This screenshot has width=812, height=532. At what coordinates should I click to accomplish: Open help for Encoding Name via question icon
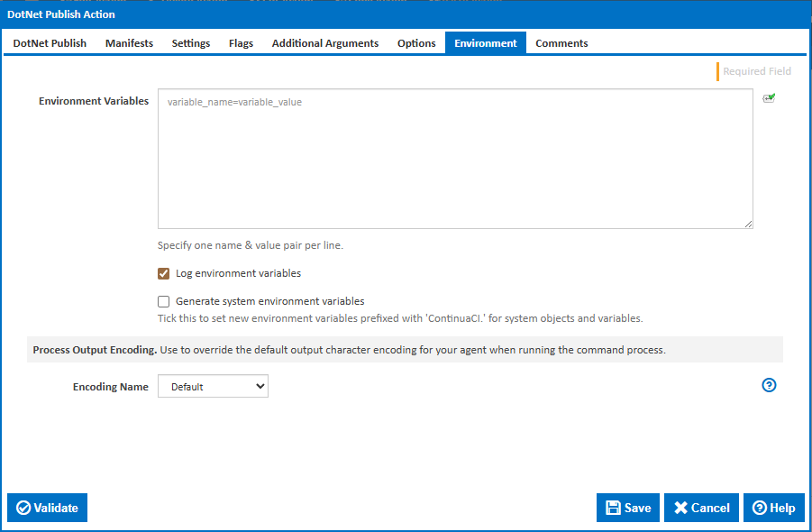[x=769, y=385]
